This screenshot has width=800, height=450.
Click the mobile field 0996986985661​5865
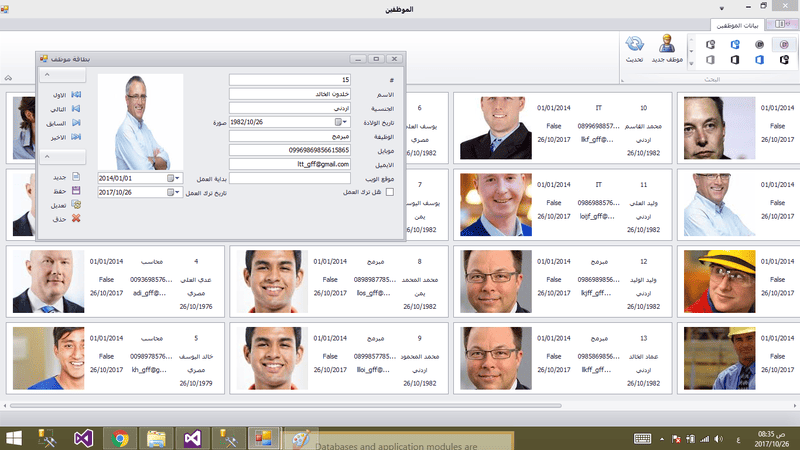[x=290, y=150]
